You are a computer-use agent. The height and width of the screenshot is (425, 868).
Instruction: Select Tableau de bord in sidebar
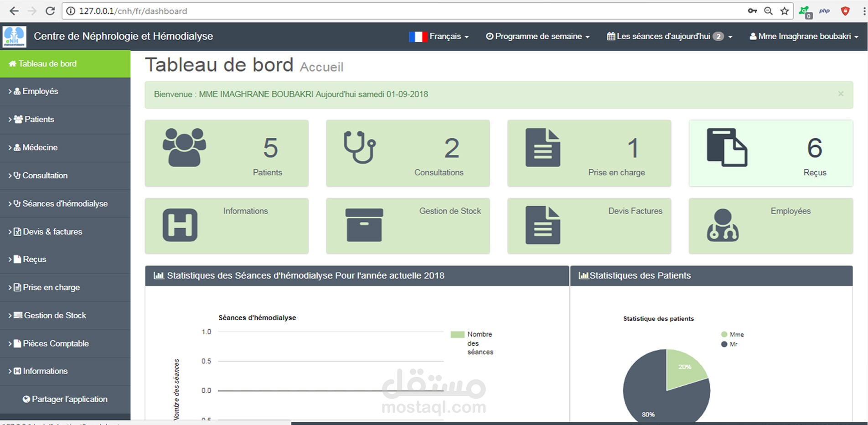tap(65, 64)
